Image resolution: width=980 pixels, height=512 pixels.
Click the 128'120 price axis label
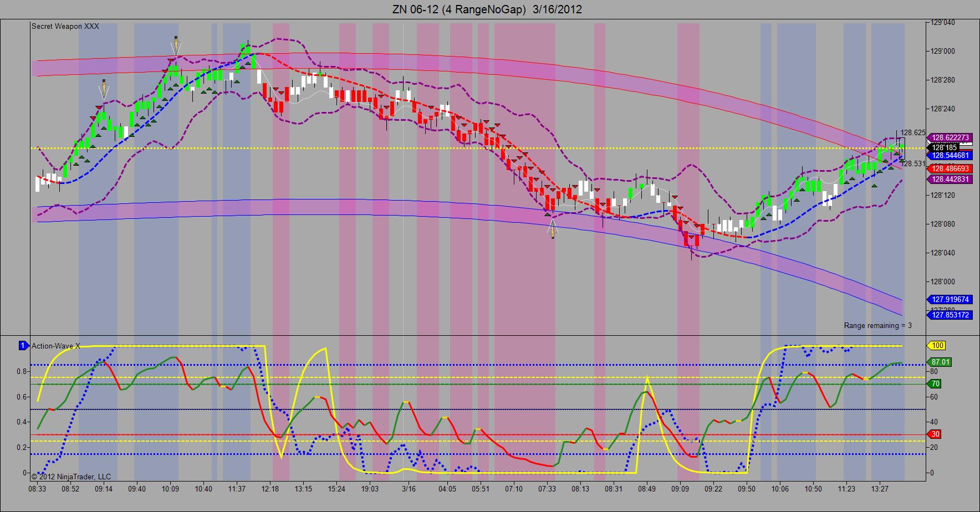pos(942,196)
